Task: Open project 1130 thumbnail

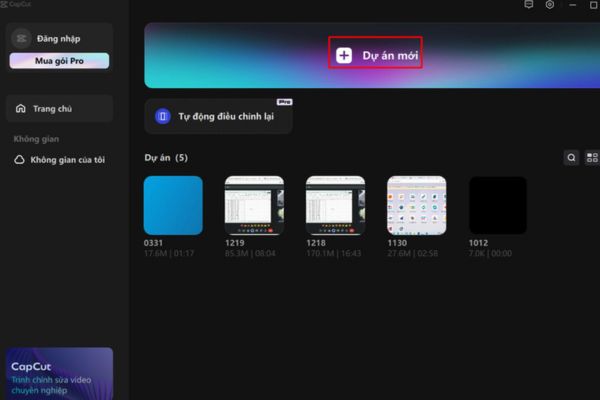Action: point(416,205)
